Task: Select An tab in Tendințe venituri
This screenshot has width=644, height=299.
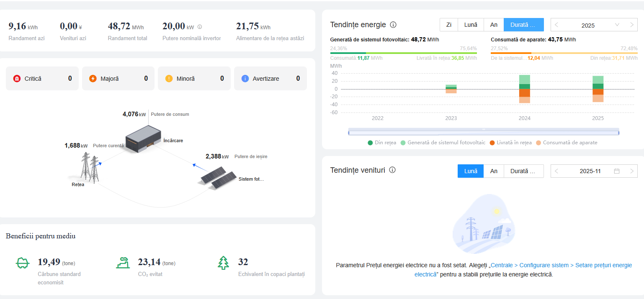Action: [494, 171]
